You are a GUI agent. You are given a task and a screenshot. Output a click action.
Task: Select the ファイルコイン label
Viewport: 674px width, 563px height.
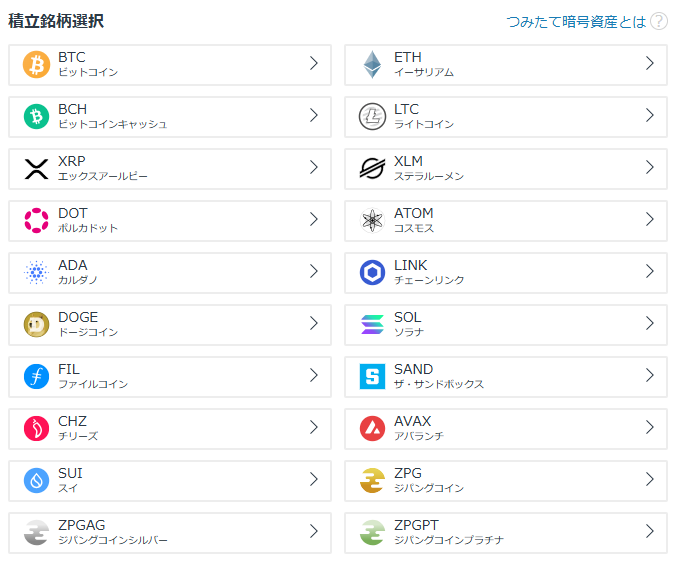tap(93, 384)
